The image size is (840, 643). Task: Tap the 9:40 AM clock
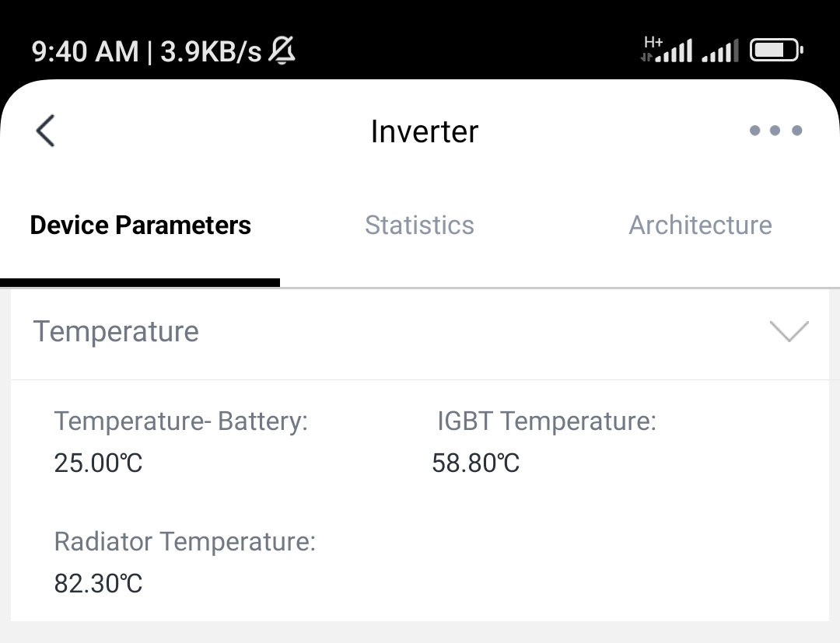coord(86,52)
